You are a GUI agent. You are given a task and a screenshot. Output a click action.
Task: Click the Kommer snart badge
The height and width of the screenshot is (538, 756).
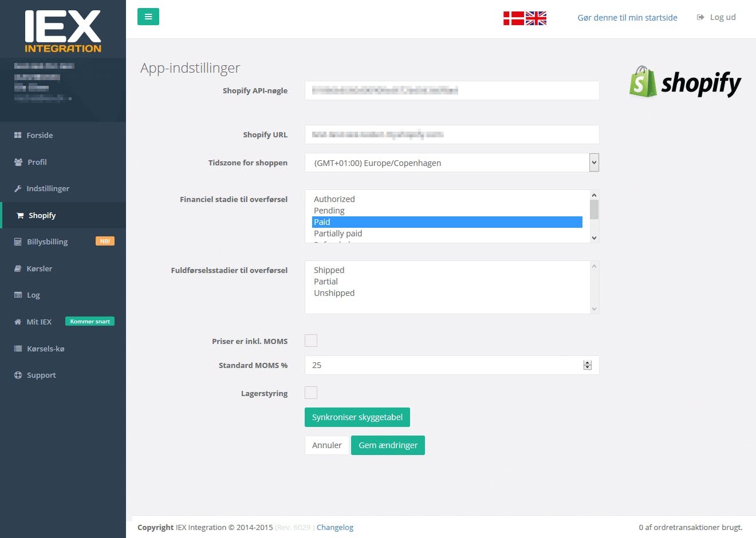90,321
